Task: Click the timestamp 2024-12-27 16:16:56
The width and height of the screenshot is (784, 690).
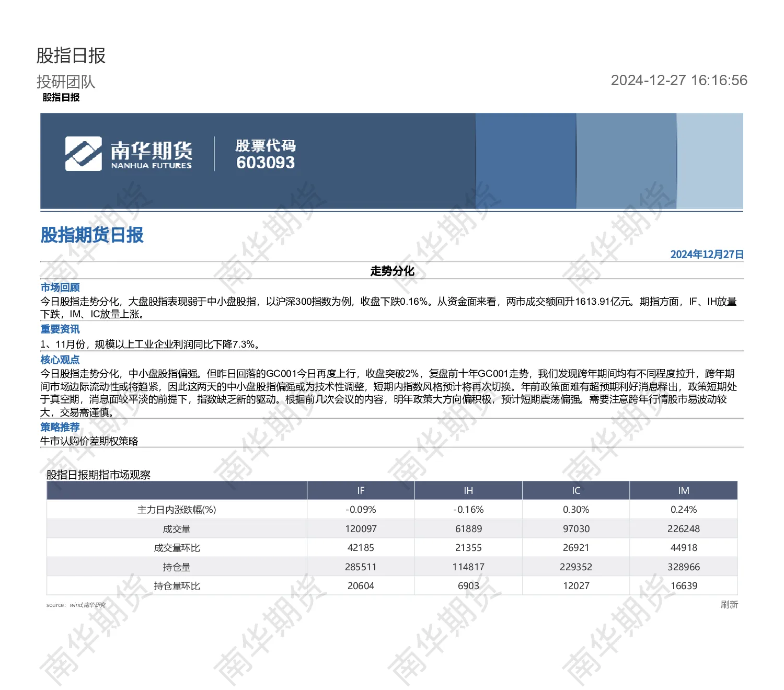Action: (679, 80)
